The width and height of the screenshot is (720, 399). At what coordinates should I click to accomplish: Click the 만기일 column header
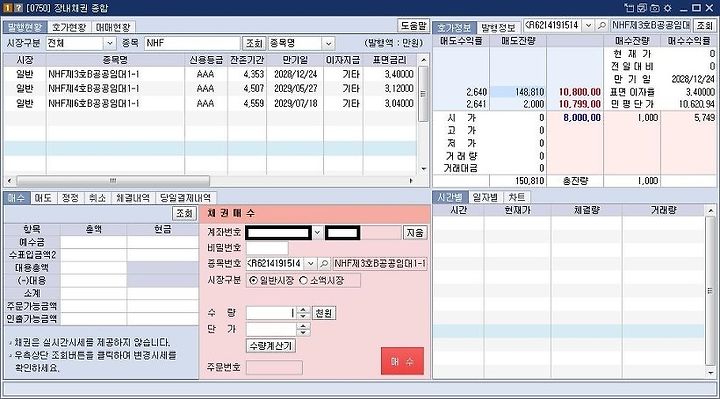295,60
